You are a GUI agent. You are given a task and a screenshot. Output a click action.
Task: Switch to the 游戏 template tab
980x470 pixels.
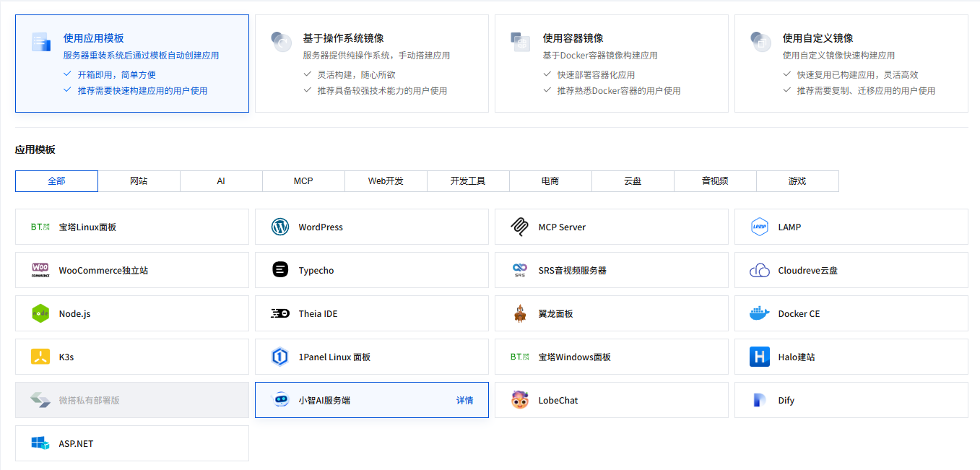(x=797, y=181)
